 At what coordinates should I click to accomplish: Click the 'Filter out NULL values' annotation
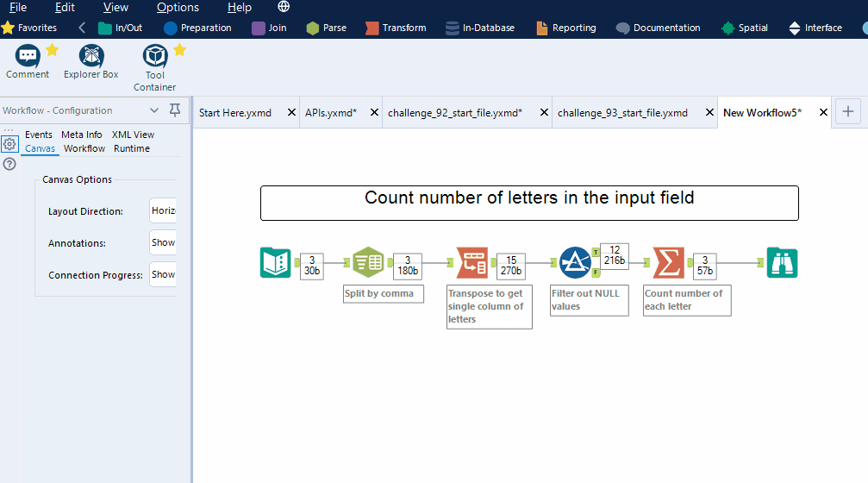[590, 300]
